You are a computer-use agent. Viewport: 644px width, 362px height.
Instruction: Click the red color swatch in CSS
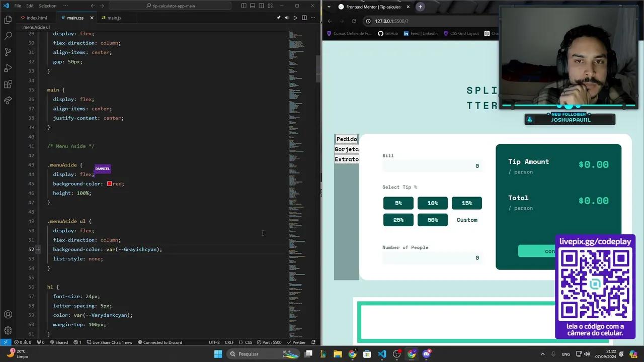tap(109, 184)
